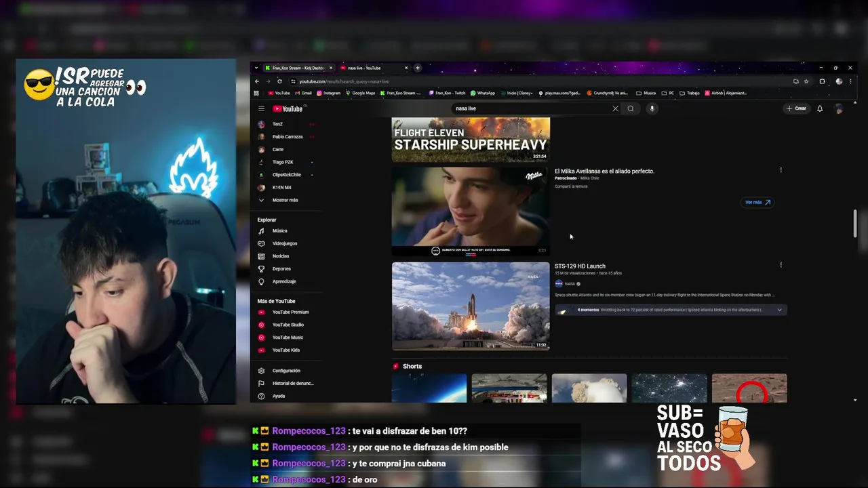
Task: Open Chrome three-dot menu
Action: (x=850, y=81)
